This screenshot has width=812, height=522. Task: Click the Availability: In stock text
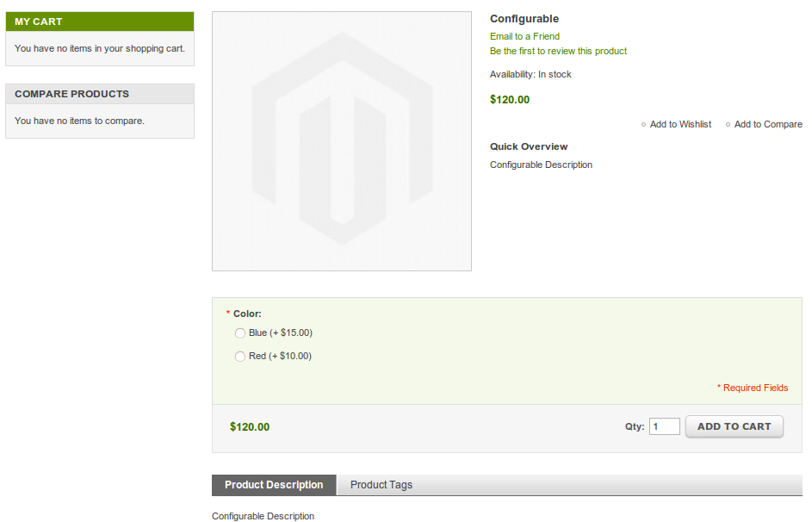[530, 74]
